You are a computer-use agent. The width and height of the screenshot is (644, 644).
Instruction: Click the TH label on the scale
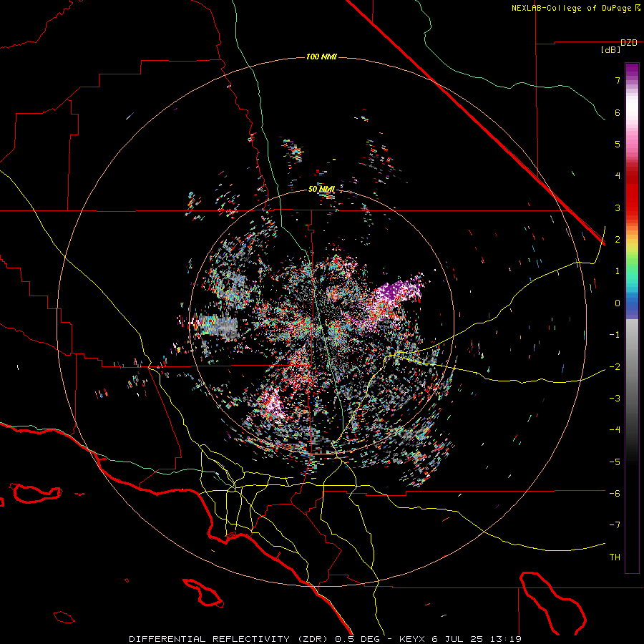coord(615,557)
